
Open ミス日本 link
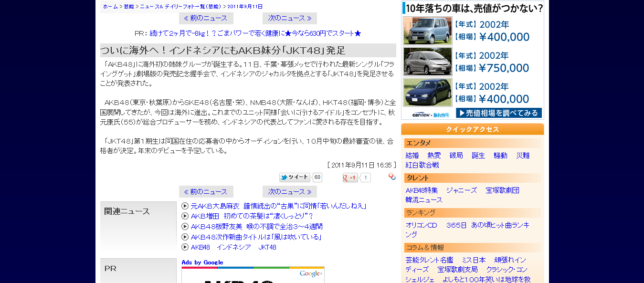tap(474, 260)
